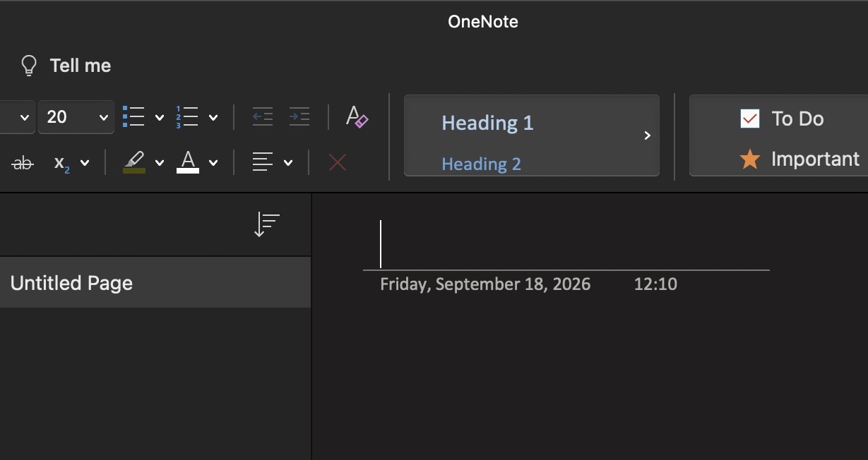Image resolution: width=868 pixels, height=460 pixels.
Task: Open numbering style options arrow
Action: click(x=213, y=117)
